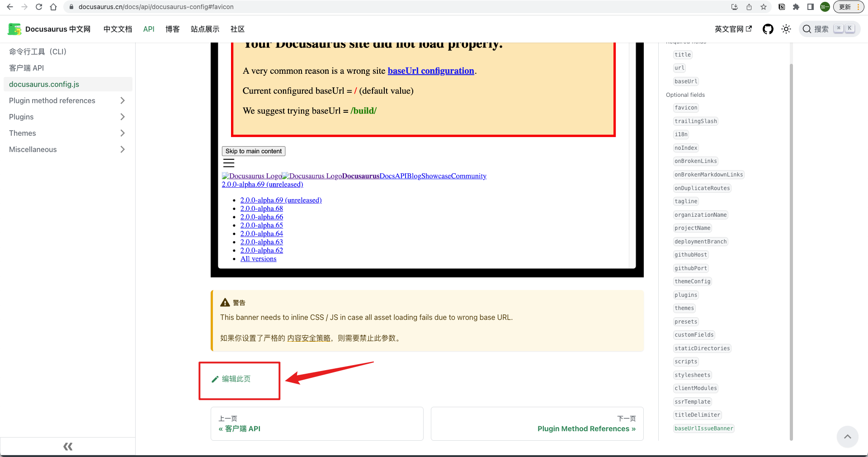Open the browser home page icon
Image resolution: width=868 pixels, height=457 pixels.
53,7
